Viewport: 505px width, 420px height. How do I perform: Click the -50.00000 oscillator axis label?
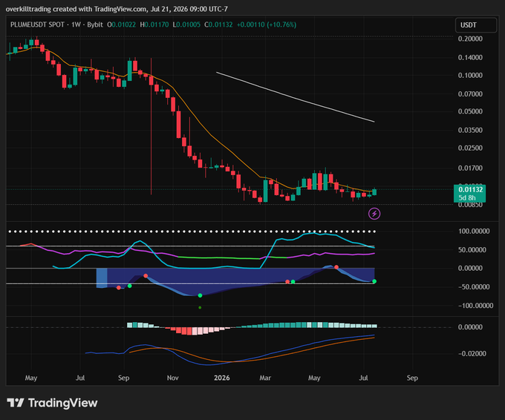pyautogui.click(x=474, y=286)
